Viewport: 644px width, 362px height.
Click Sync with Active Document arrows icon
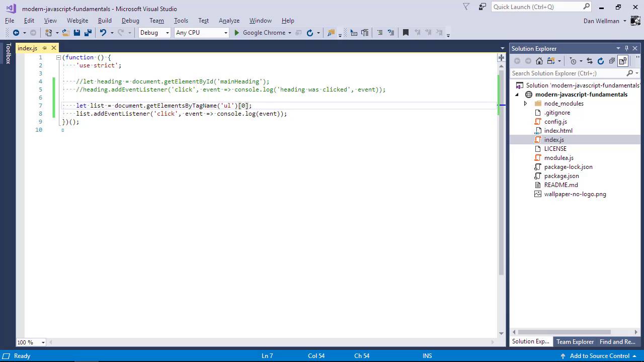(x=590, y=61)
